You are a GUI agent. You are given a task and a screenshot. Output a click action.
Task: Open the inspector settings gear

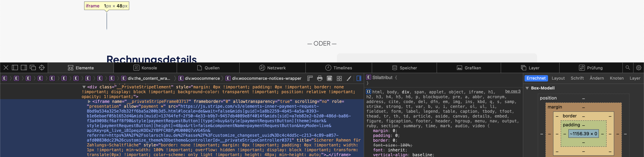pyautogui.click(x=639, y=68)
